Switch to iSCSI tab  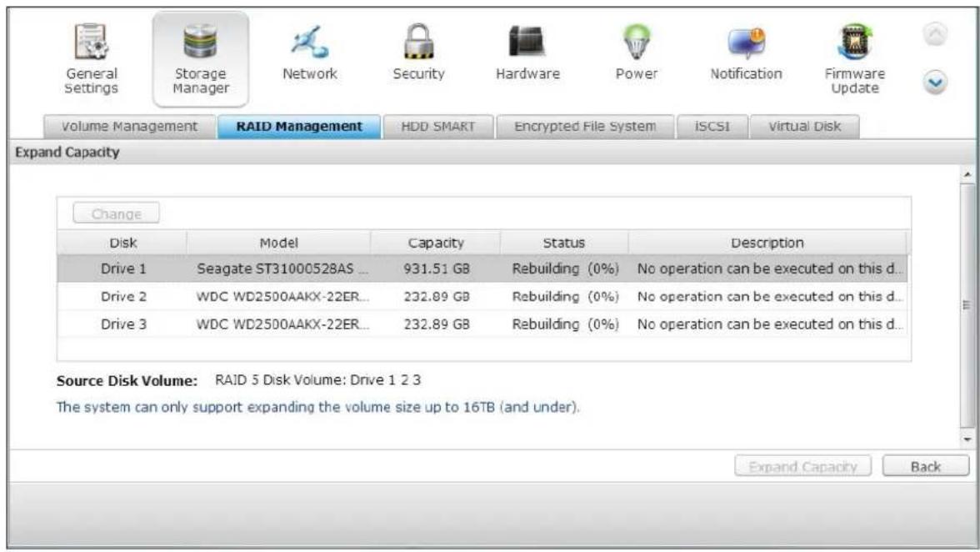712,126
